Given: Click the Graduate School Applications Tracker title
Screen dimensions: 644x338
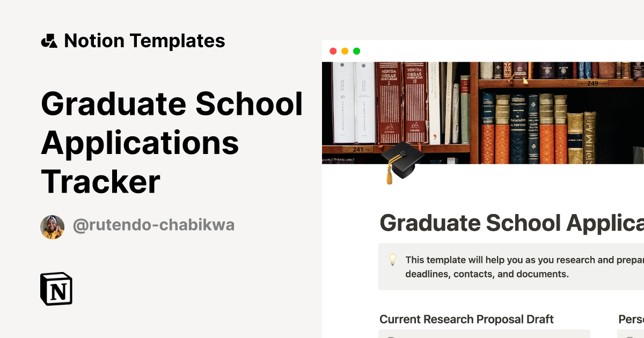Looking at the screenshot, I should coord(172,142).
